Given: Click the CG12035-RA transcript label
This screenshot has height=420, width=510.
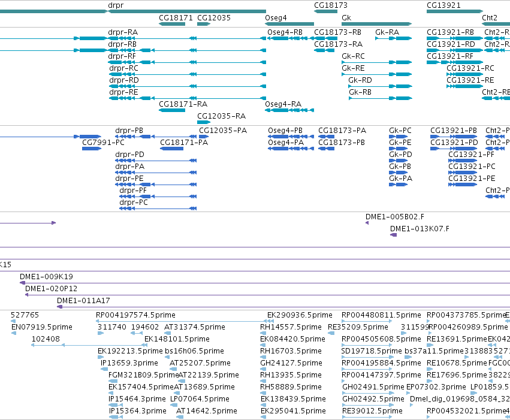Looking at the screenshot, I should coord(222,116).
